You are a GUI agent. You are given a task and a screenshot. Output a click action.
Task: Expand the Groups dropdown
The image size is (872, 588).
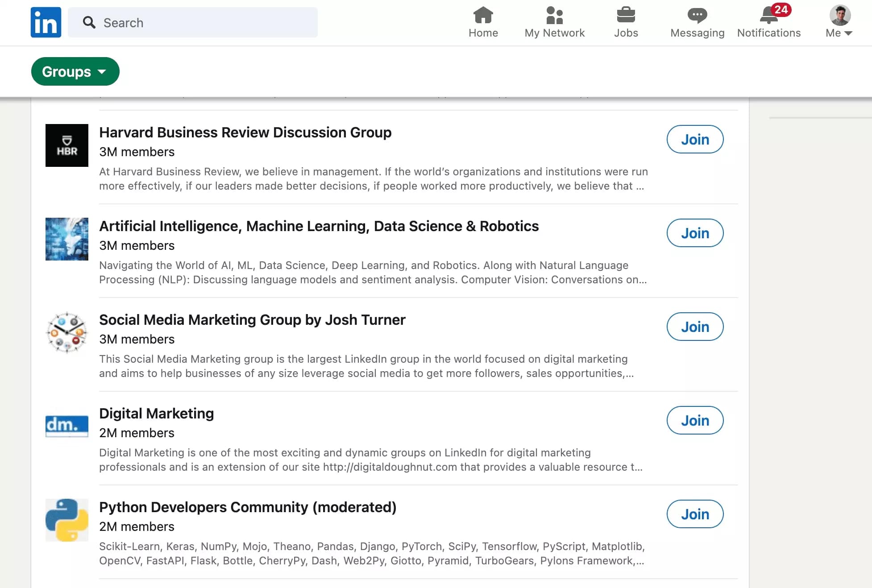[x=75, y=71]
